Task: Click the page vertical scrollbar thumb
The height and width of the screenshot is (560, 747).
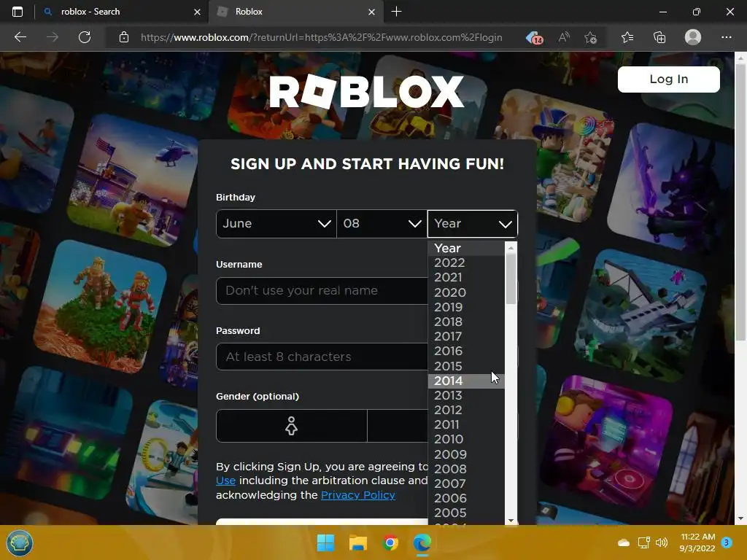Action: pyautogui.click(x=740, y=202)
